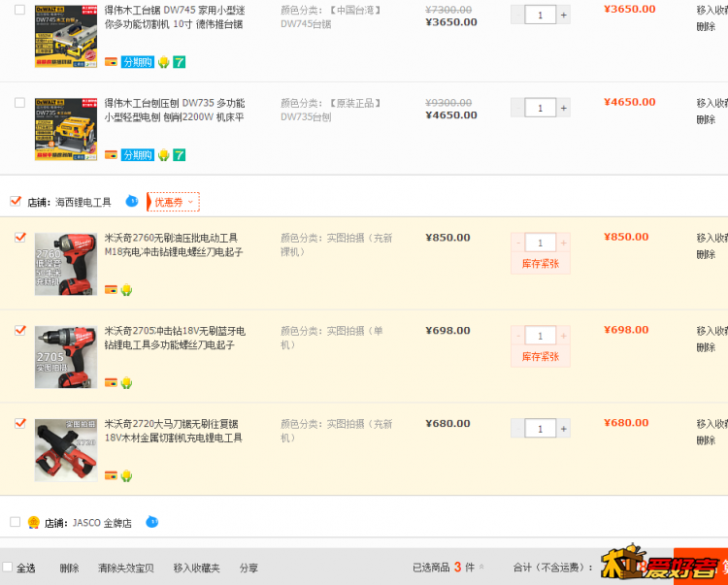Click the quantity field for DW745
The height and width of the screenshot is (585, 728).
pos(541,15)
